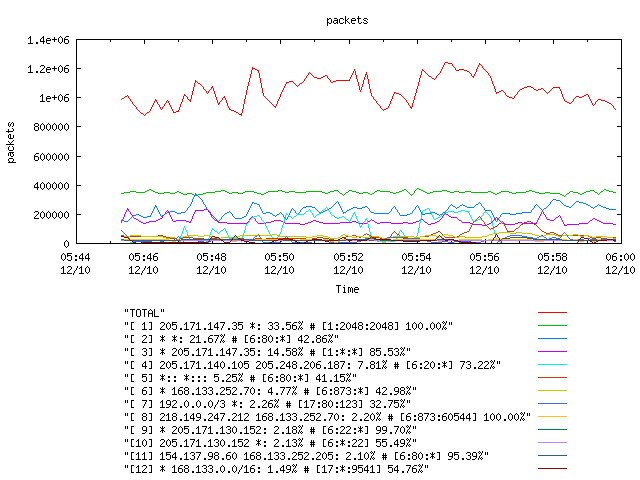This screenshot has height=480, width=640.
Task: Click the 800000 y-axis tick label
Action: pyautogui.click(x=51, y=127)
